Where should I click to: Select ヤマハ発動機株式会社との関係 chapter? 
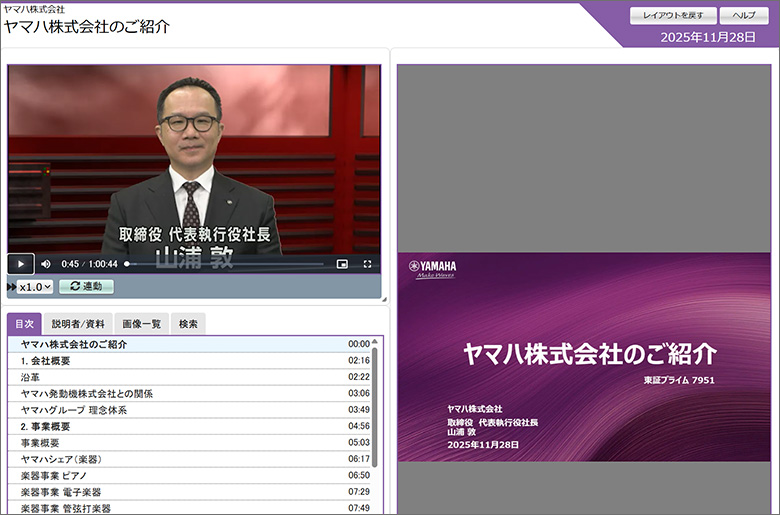(189, 394)
